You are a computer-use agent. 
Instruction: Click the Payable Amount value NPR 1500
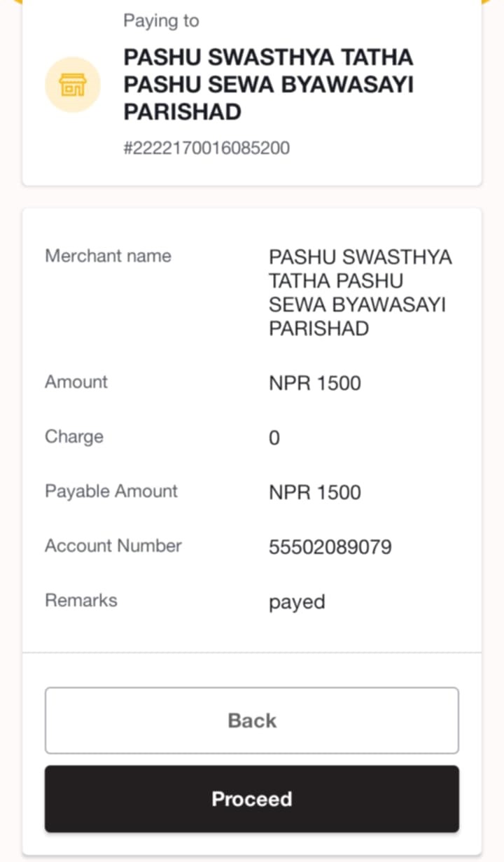point(315,492)
